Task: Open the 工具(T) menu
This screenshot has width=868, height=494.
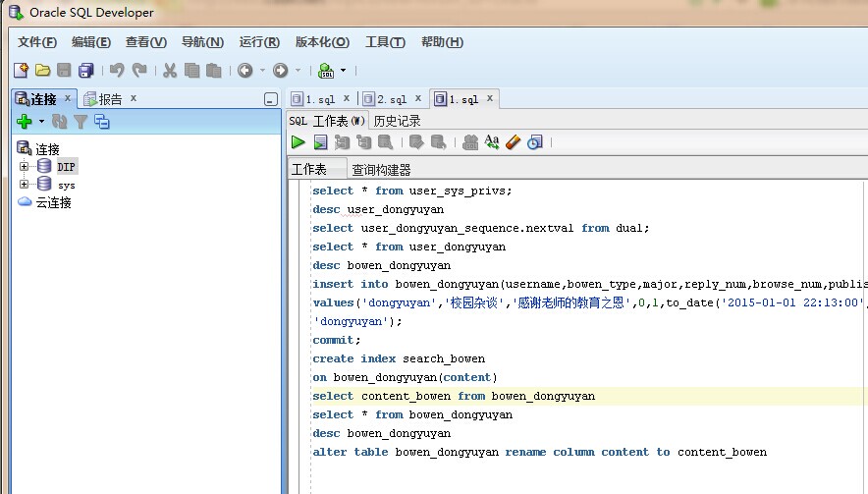Action: [385, 42]
